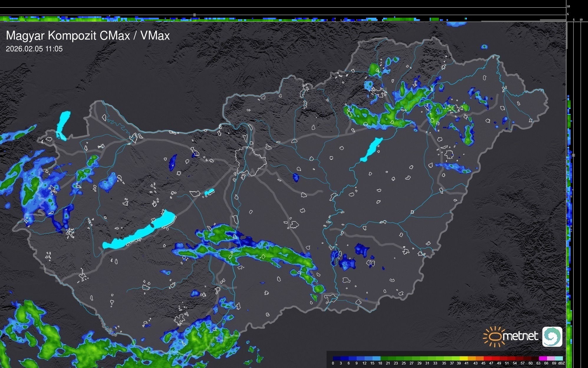Select the light cyan 69 dBZ swatch

coord(559,358)
